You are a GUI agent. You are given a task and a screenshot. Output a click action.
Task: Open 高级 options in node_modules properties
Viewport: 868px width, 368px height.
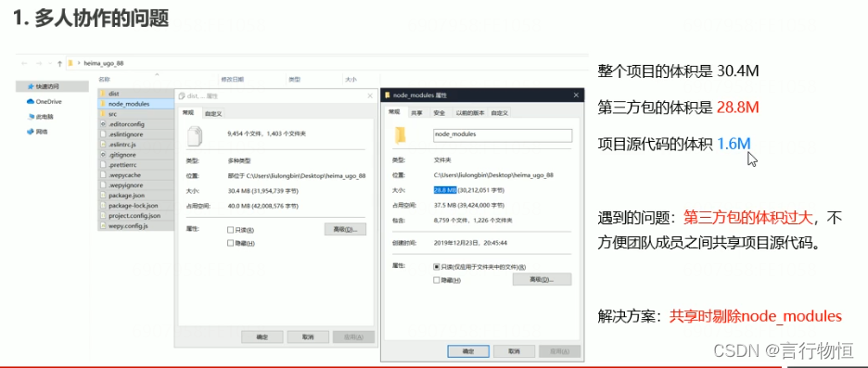(x=542, y=279)
